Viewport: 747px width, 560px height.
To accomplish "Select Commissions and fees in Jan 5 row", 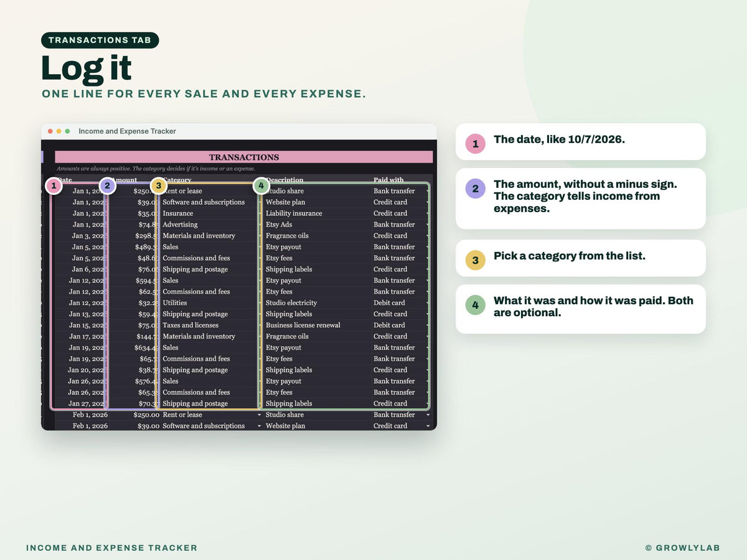I will [196, 258].
